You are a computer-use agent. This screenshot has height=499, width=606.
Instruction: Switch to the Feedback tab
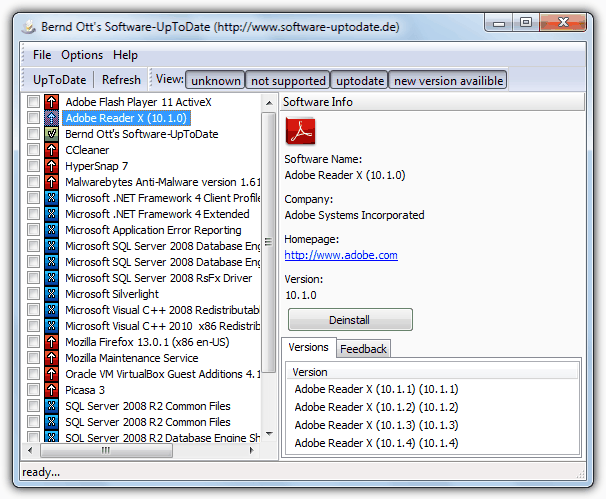363,349
